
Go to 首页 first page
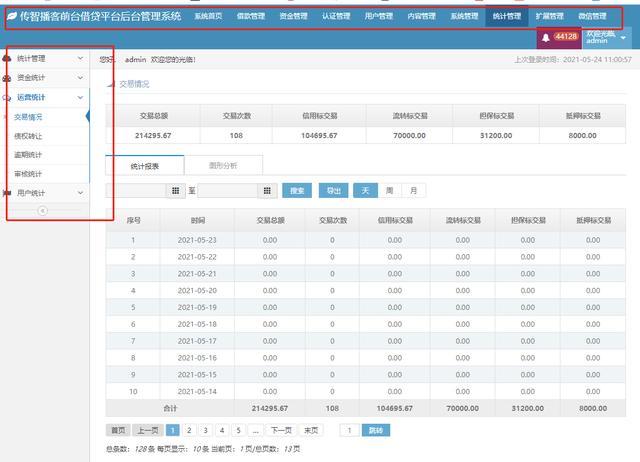118,430
